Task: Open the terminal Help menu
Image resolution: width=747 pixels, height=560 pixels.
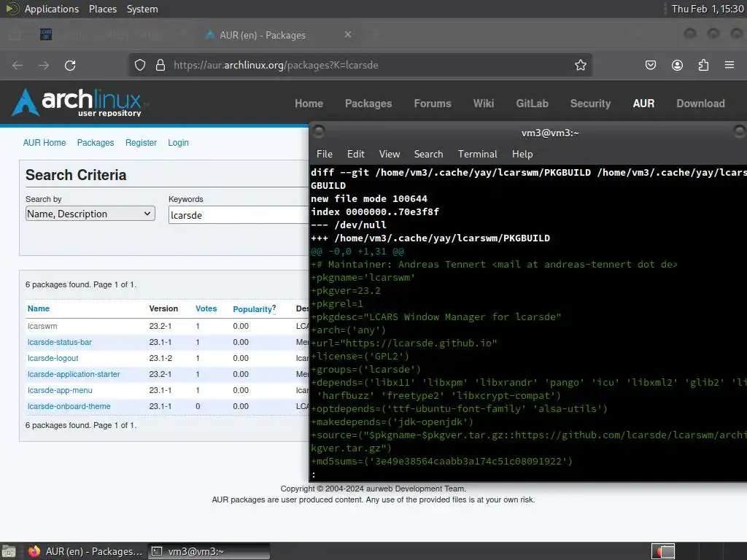Action: [522, 154]
